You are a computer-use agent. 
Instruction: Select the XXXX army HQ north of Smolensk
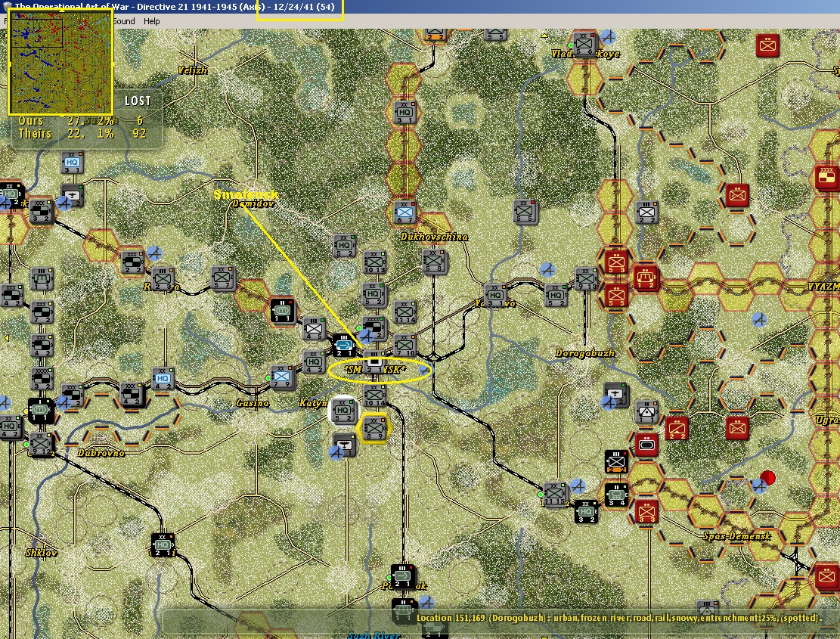(374, 327)
